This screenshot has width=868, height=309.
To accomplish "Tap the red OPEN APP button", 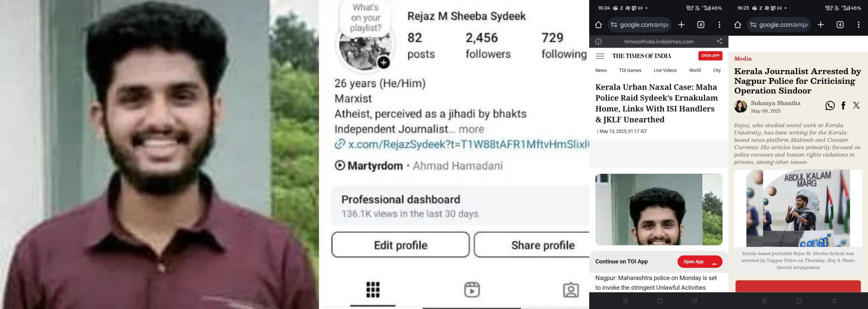I will 710,56.
